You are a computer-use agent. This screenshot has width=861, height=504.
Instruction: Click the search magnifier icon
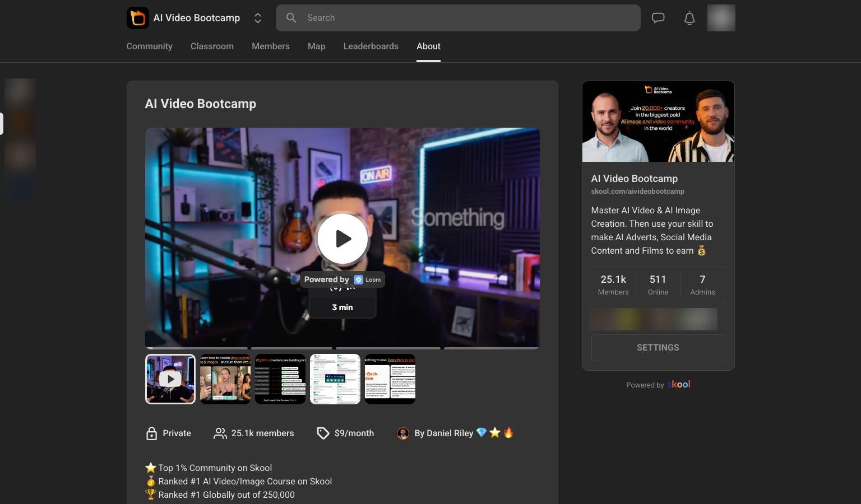pyautogui.click(x=291, y=18)
